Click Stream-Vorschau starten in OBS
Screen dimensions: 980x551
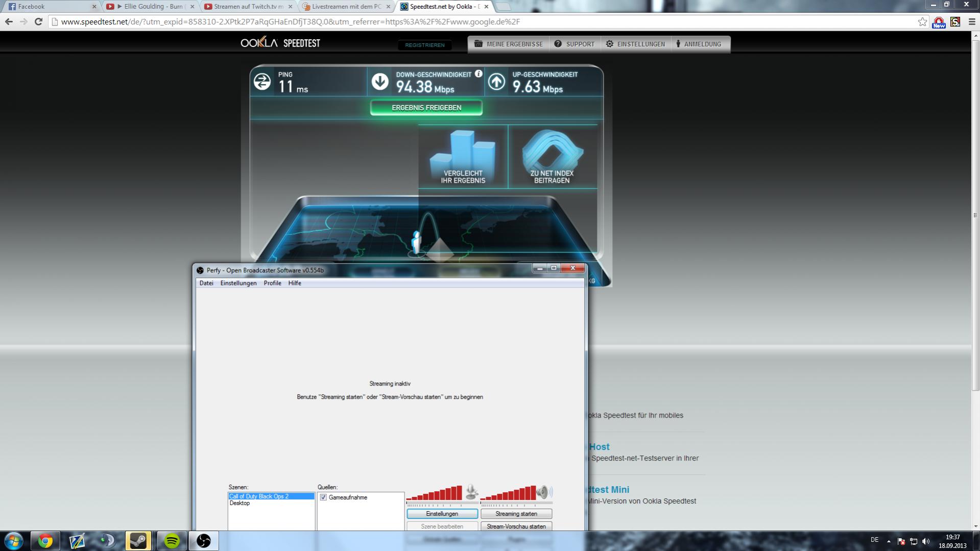click(x=516, y=526)
